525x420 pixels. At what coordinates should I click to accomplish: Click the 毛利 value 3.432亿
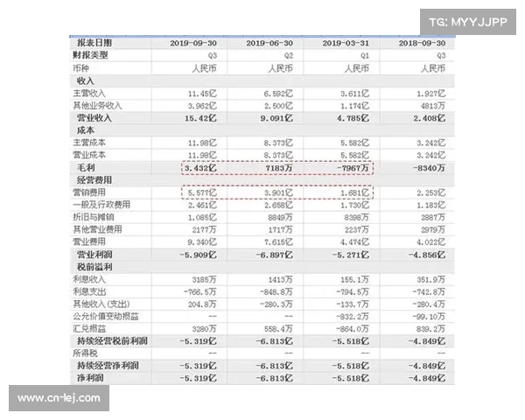tap(200, 166)
